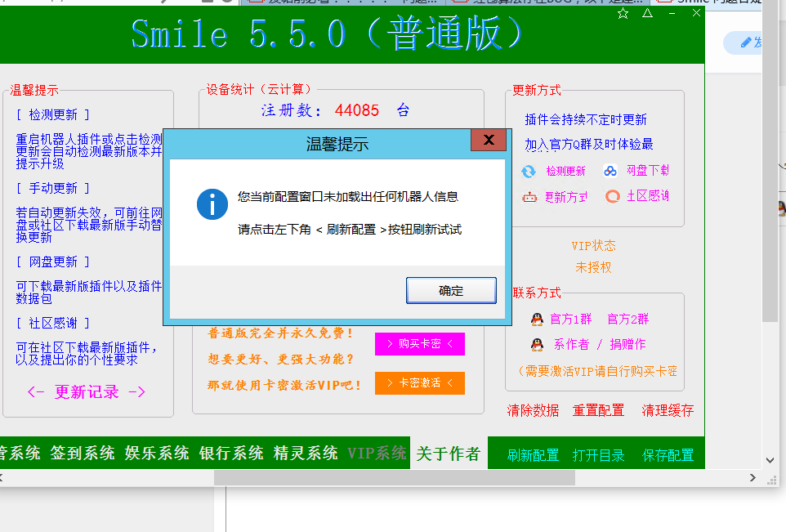This screenshot has height=532, width=786.
Task: Switch to the 银行系统 tab
Action: [x=231, y=453]
